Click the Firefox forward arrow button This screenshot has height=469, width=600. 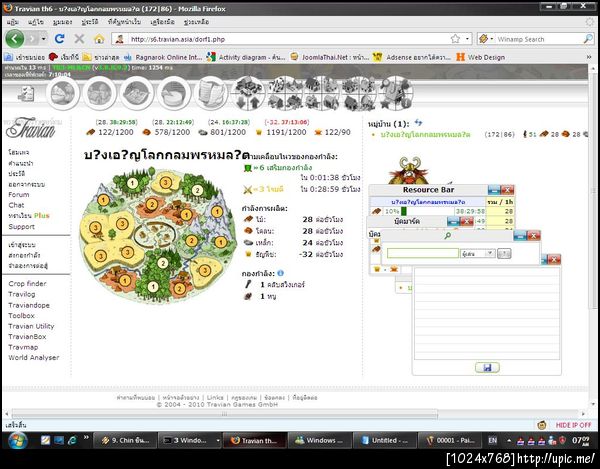pyautogui.click(x=32, y=39)
